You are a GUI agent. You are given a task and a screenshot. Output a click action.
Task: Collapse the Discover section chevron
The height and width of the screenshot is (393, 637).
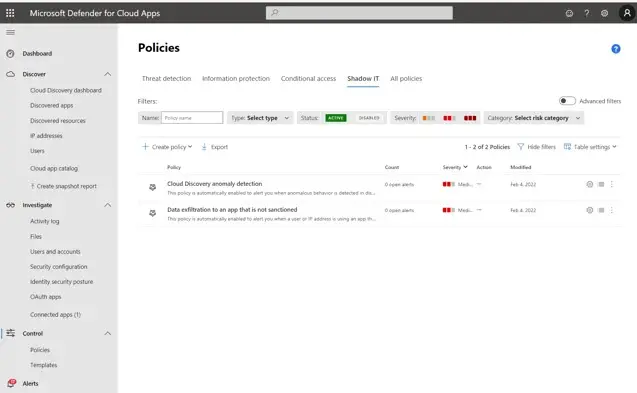coord(108,74)
